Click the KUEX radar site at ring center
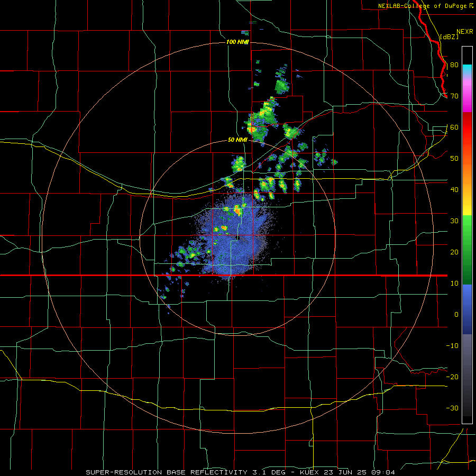Image resolution: width=476 pixels, height=476 pixels. 238,238
